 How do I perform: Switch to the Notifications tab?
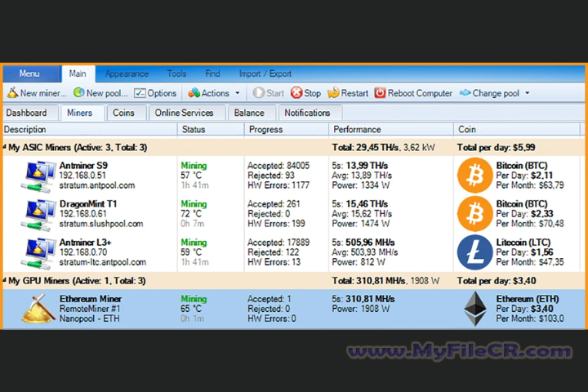pyautogui.click(x=309, y=113)
